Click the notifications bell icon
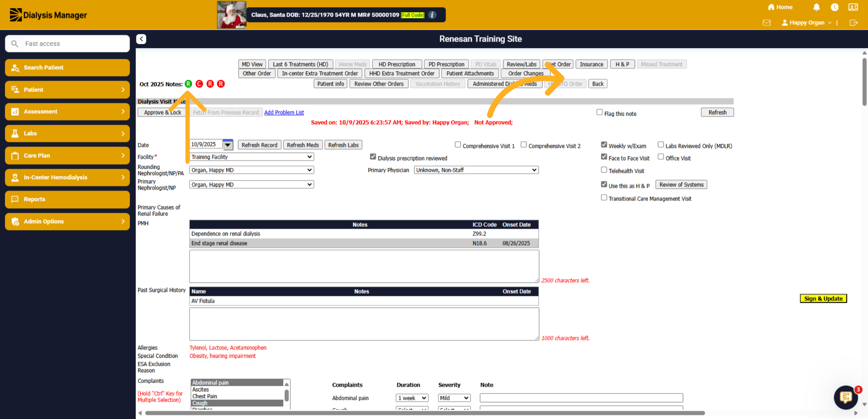 816,7
